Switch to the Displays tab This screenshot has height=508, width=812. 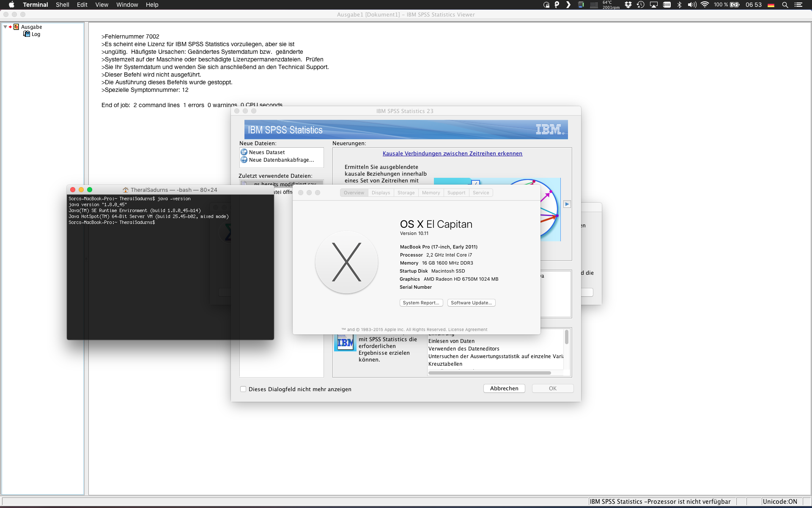pyautogui.click(x=381, y=193)
